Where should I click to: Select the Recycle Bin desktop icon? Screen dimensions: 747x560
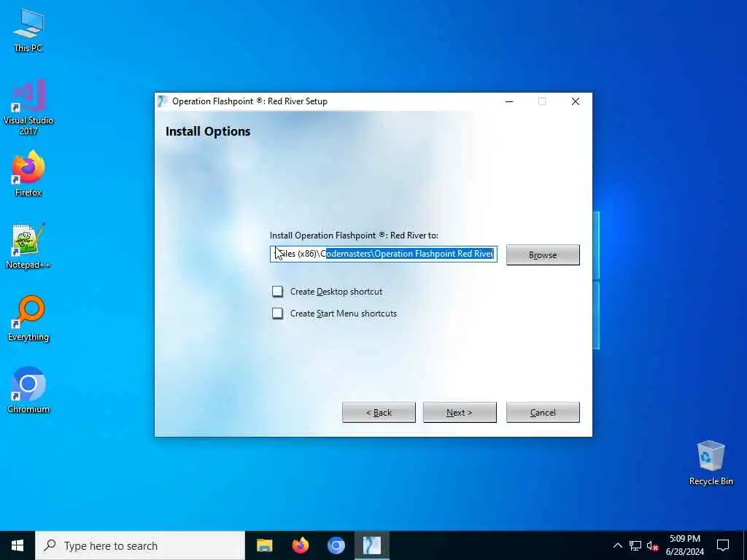pos(711,463)
